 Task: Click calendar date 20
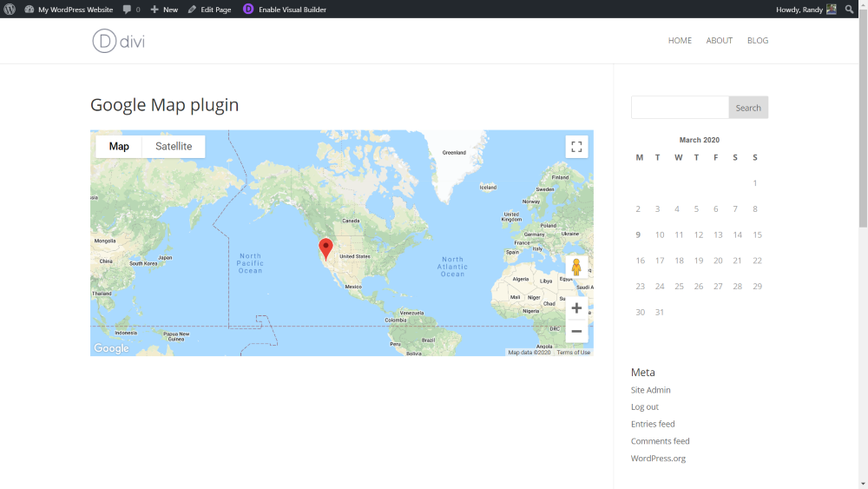718,261
